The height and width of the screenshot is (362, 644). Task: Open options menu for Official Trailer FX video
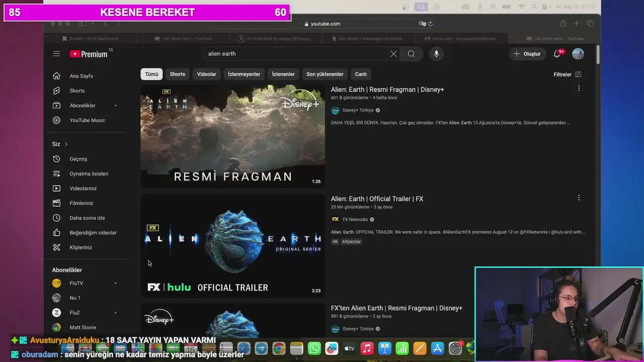579,198
